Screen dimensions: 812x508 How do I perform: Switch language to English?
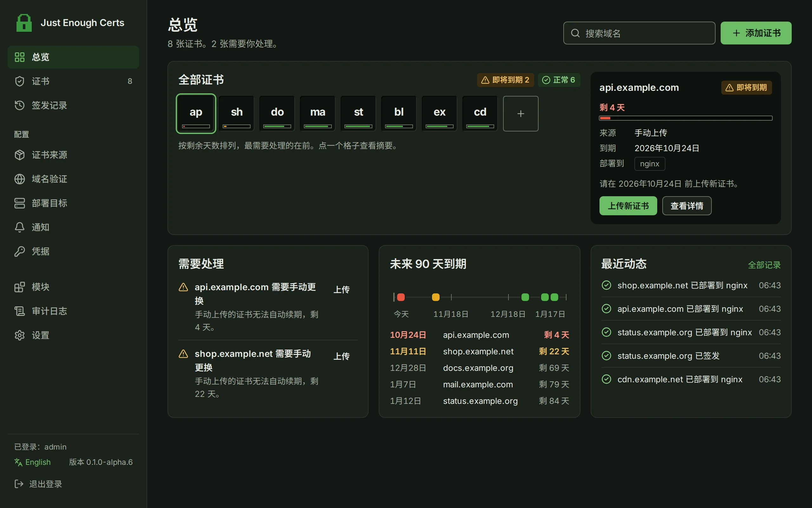[33, 462]
